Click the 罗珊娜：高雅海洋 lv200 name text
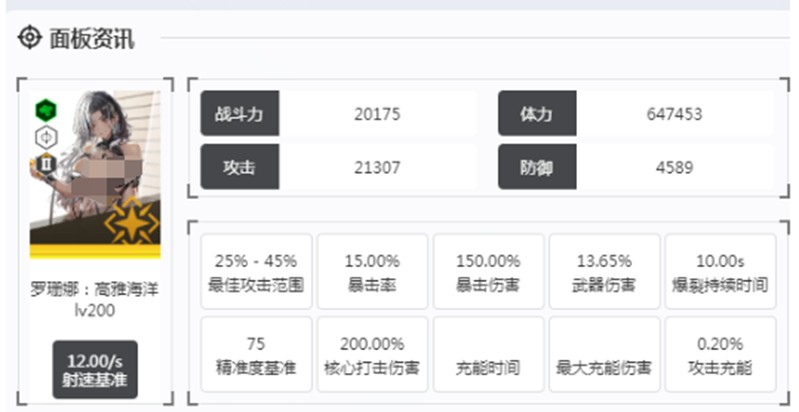799x412 pixels. [x=95, y=298]
